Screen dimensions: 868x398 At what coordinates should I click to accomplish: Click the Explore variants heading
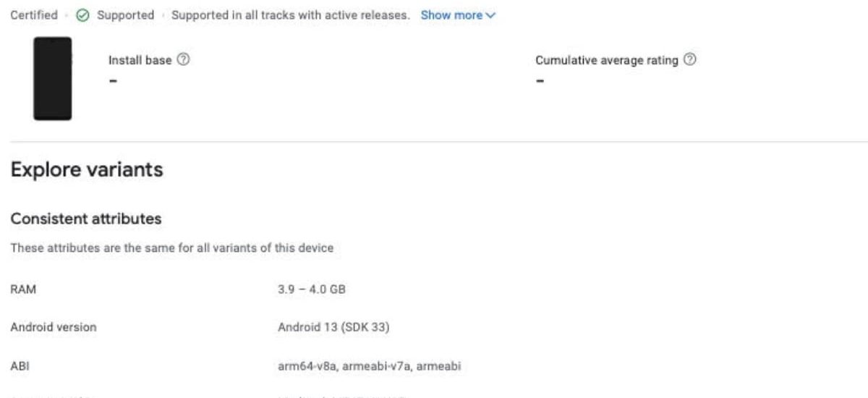[87, 170]
